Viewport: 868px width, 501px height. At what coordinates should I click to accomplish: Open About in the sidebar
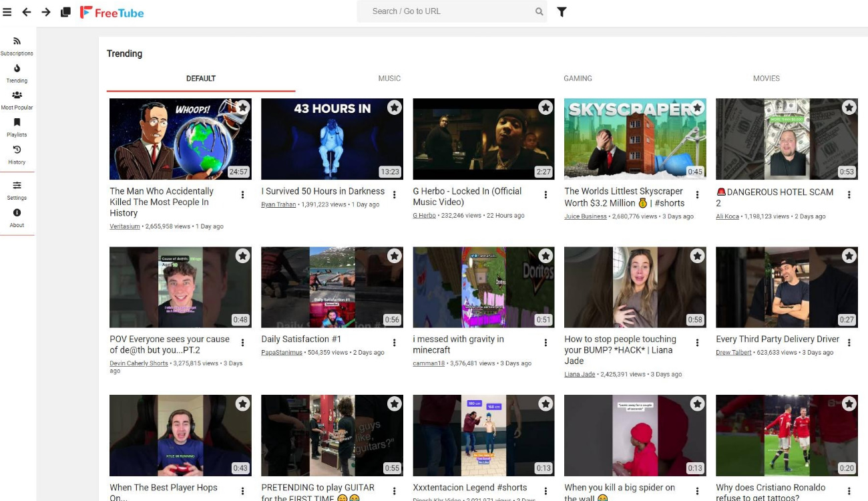click(x=17, y=218)
